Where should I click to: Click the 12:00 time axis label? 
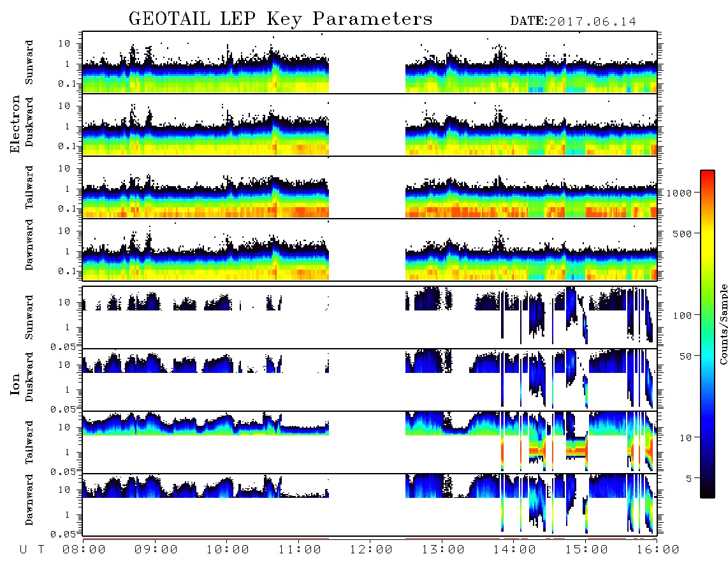(371, 550)
